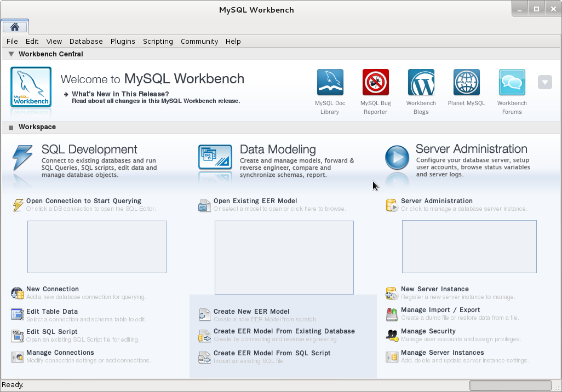The height and width of the screenshot is (392, 562).
Task: Visit the Planet MySQL icon
Action: point(466,83)
